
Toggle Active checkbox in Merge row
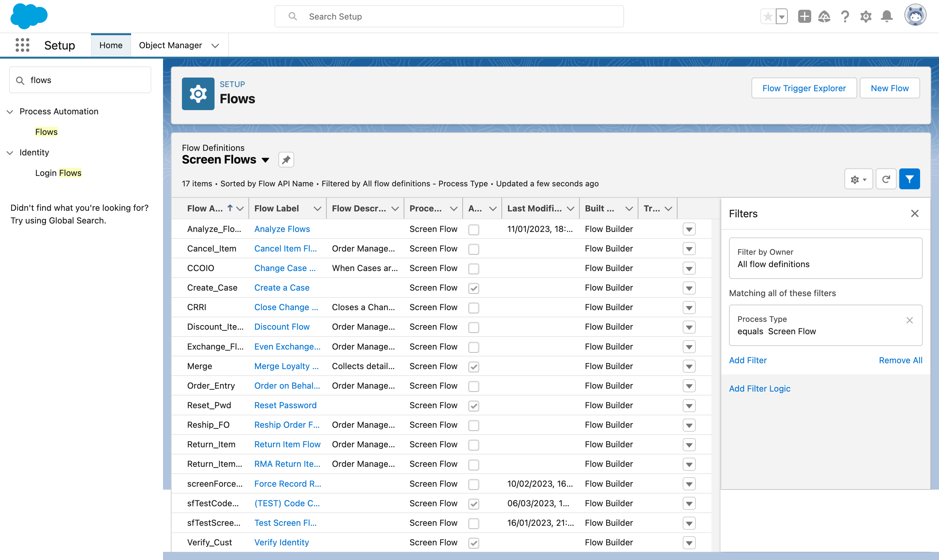click(x=473, y=366)
